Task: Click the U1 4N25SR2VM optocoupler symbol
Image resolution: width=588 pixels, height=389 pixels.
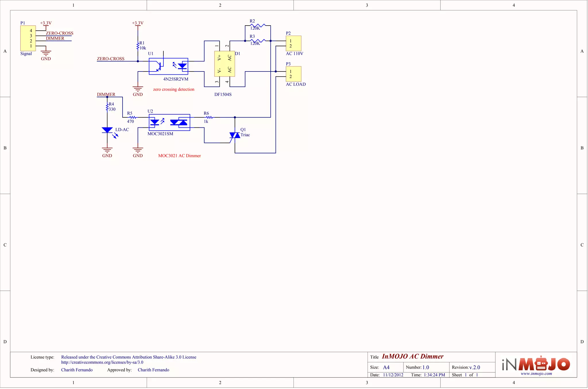Action: tap(169, 66)
